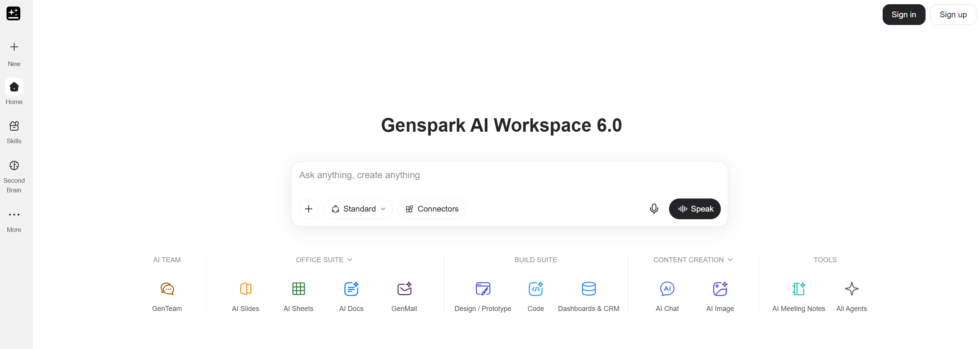This screenshot has width=980, height=349.
Task: View All Agents
Action: point(852,296)
